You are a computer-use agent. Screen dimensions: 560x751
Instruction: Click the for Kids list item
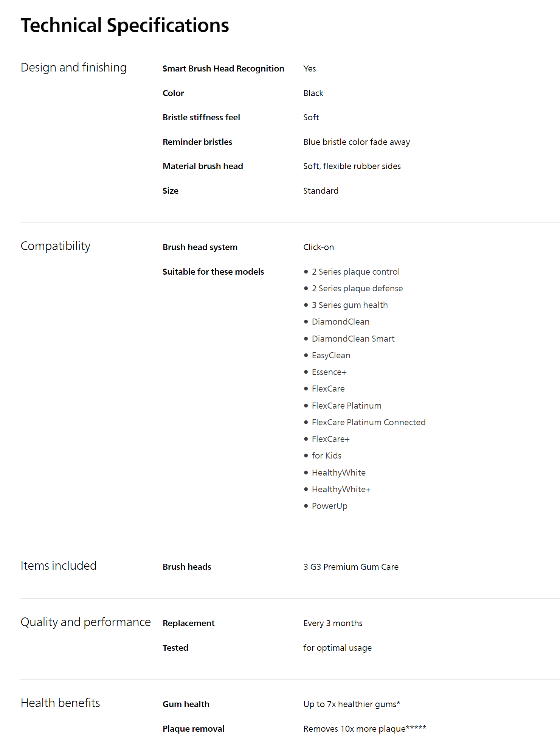(x=326, y=456)
